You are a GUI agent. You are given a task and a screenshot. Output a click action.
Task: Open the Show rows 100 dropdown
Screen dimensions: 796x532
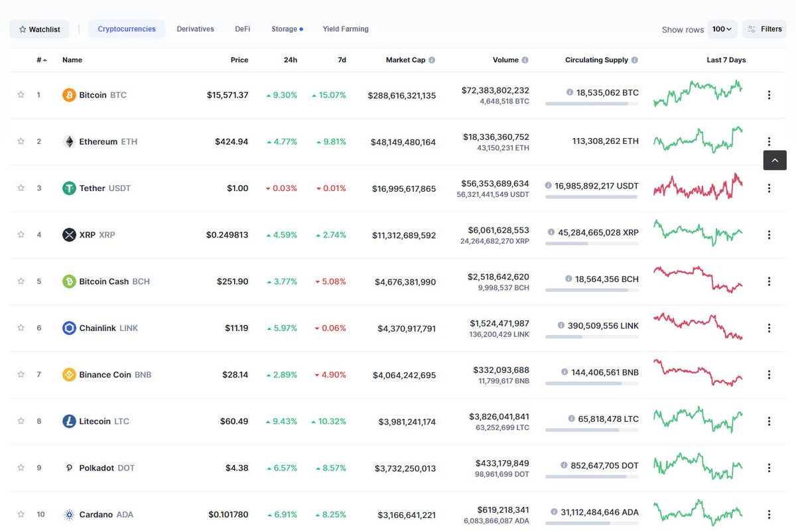tap(722, 29)
